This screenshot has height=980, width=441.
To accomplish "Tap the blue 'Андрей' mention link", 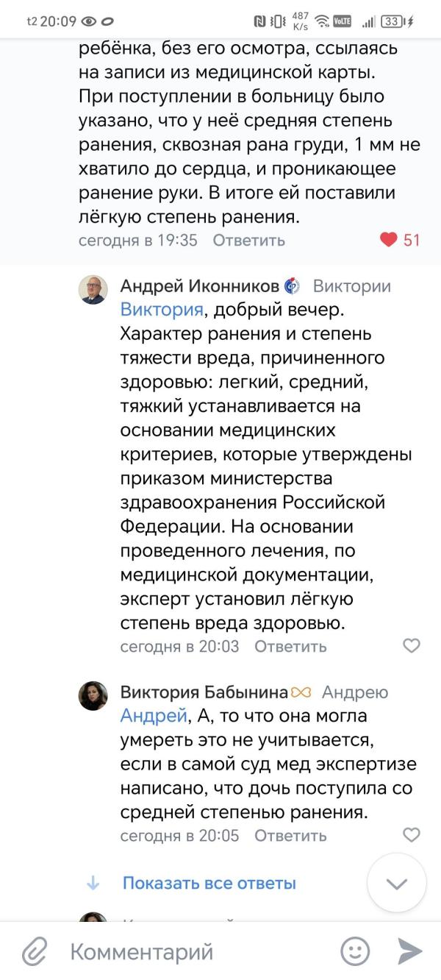I will (154, 716).
